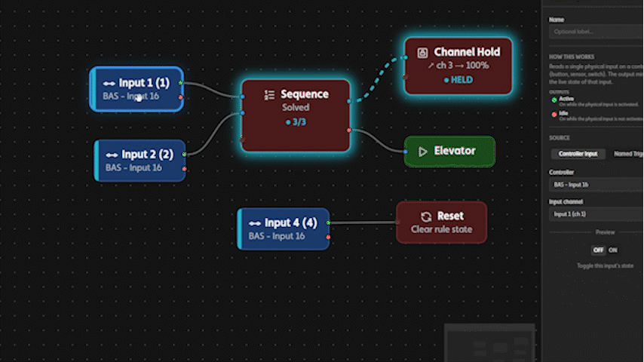Click the 'BAS - Input 16' subtitle under Input 2 (2)
Screen dimensions: 644x362
133,167
